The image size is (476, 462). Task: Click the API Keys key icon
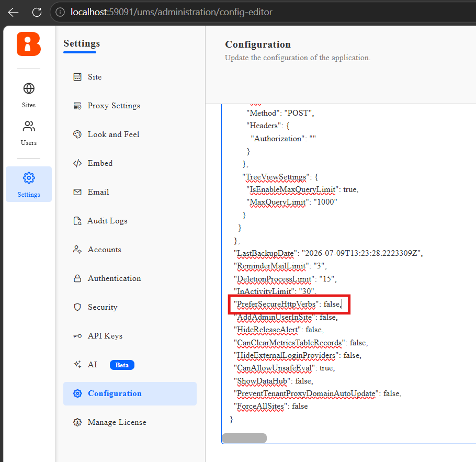tap(77, 336)
